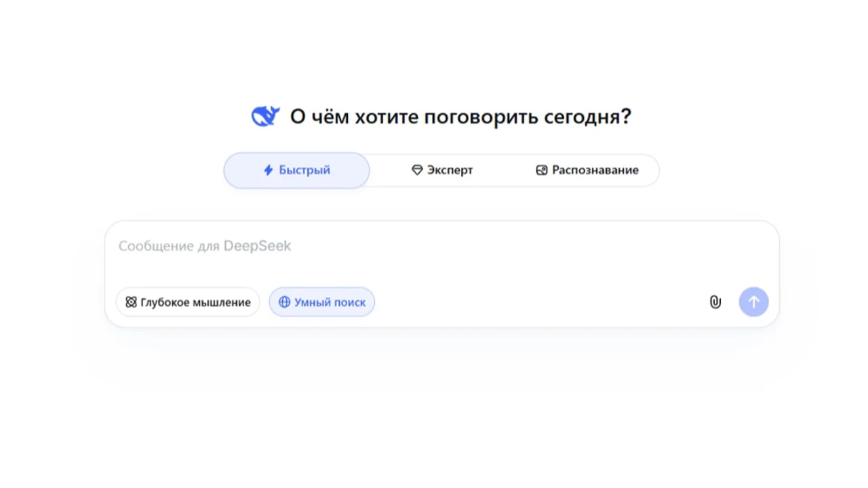Click the atom icon in Глубокое мышление
868x488 pixels.
click(131, 302)
